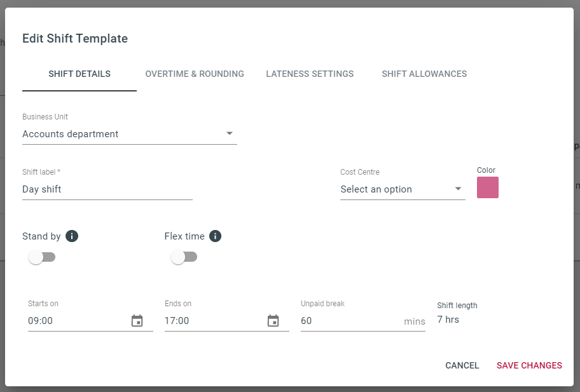Click the Starts on time field
This screenshot has width=580, height=392.
(78, 321)
